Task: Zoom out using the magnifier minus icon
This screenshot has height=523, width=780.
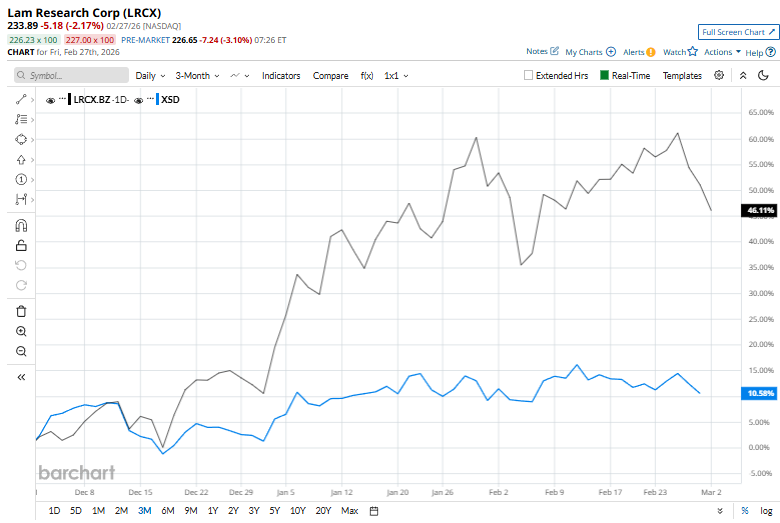Action: pos(21,351)
